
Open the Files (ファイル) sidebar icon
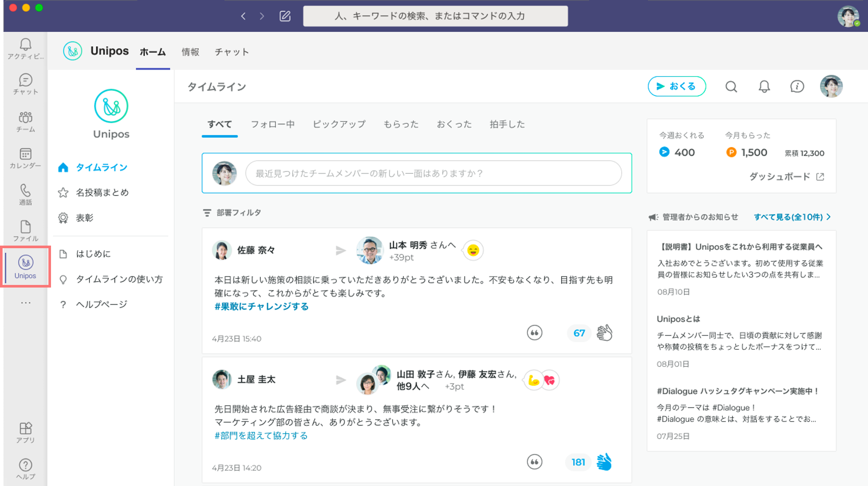click(25, 230)
